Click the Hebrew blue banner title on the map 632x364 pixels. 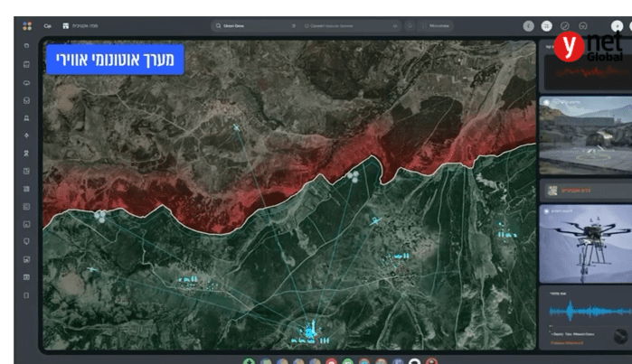pyautogui.click(x=114, y=60)
